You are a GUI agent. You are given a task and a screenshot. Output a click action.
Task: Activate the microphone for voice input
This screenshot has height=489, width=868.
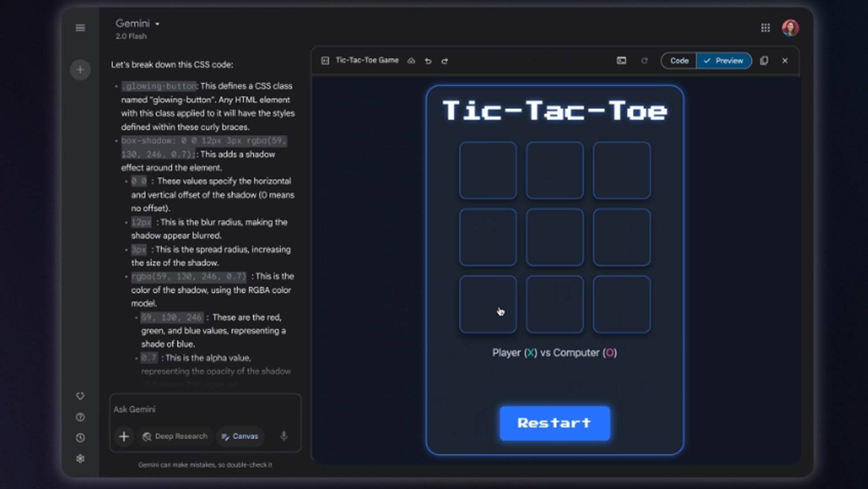click(284, 436)
